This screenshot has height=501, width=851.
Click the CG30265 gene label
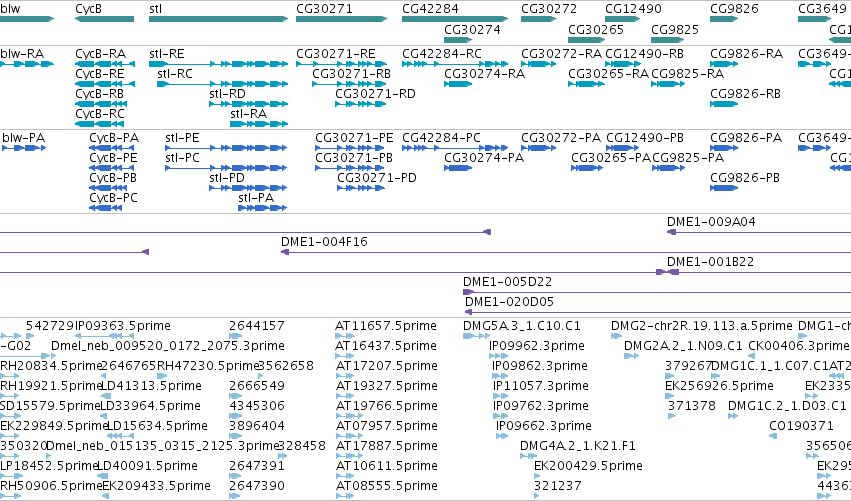click(x=596, y=29)
